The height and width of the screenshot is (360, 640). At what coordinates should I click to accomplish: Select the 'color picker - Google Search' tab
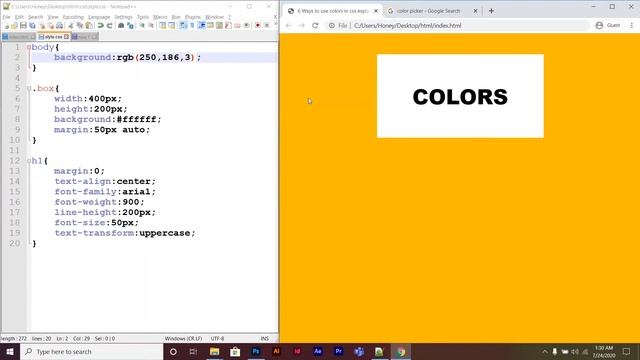coord(429,11)
